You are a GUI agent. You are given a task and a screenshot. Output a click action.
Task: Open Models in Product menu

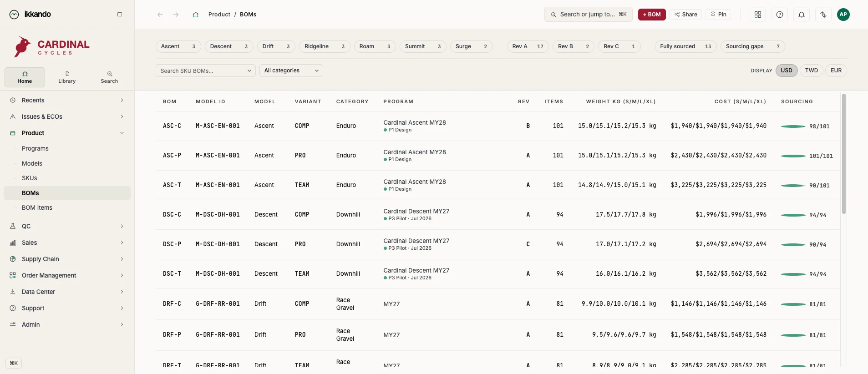[32, 163]
